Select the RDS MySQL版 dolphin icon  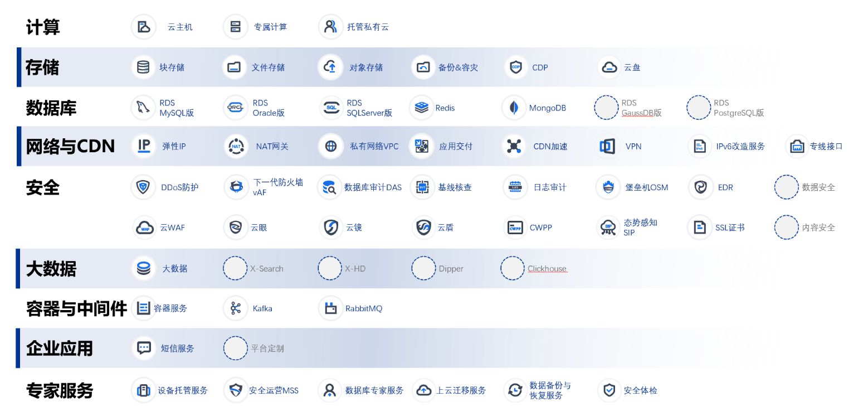[x=143, y=108]
